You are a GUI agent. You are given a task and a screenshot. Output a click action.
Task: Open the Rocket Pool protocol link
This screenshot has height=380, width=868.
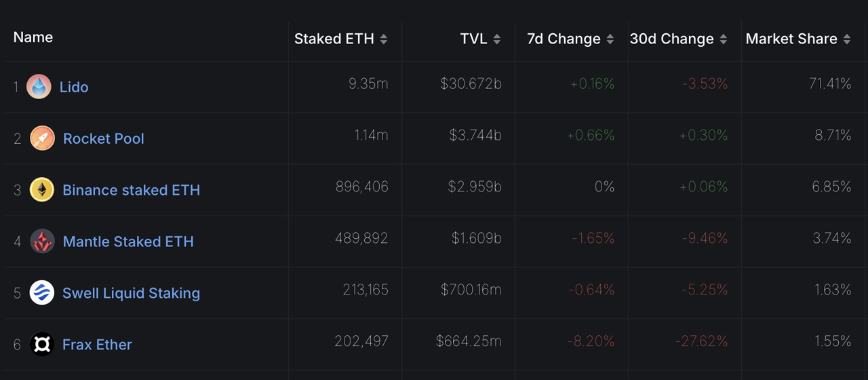coord(104,138)
